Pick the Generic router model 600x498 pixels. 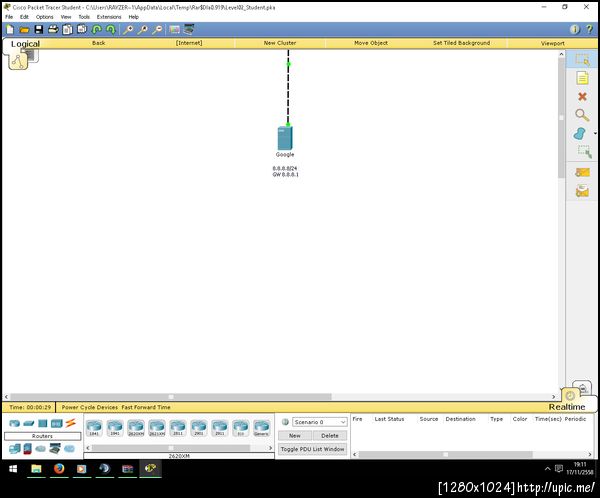pyautogui.click(x=261, y=428)
